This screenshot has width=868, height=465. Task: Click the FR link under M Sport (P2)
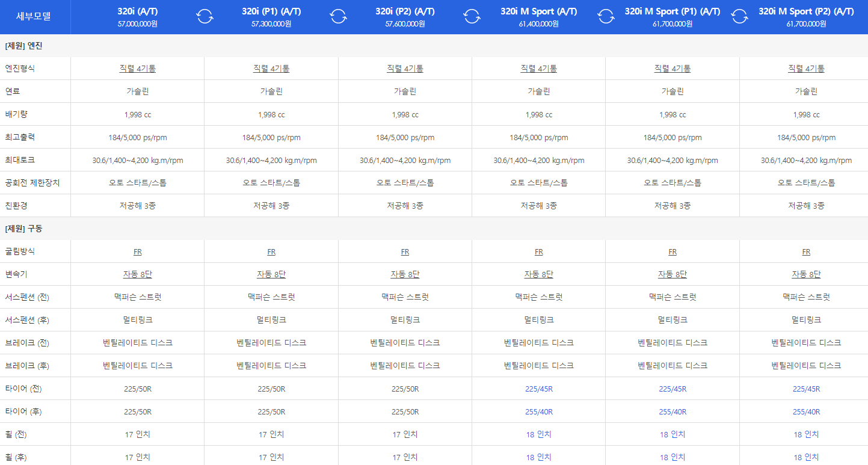[806, 252]
